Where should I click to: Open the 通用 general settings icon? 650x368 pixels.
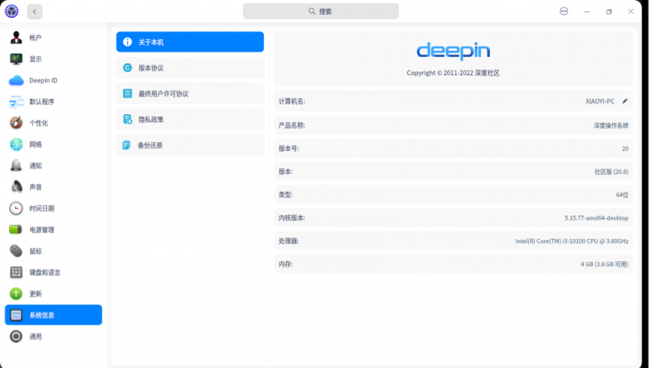coord(16,336)
